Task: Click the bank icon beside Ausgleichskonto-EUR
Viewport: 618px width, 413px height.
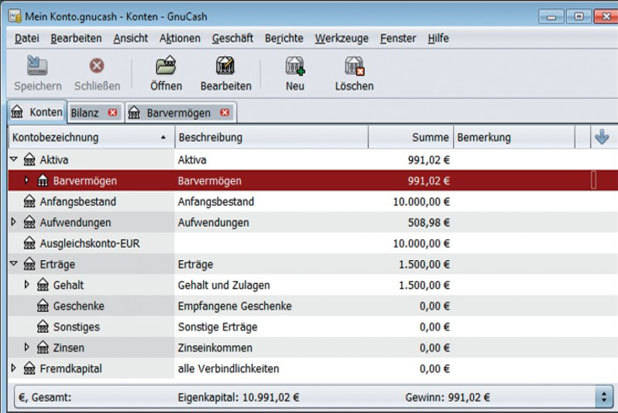Action: [30, 243]
